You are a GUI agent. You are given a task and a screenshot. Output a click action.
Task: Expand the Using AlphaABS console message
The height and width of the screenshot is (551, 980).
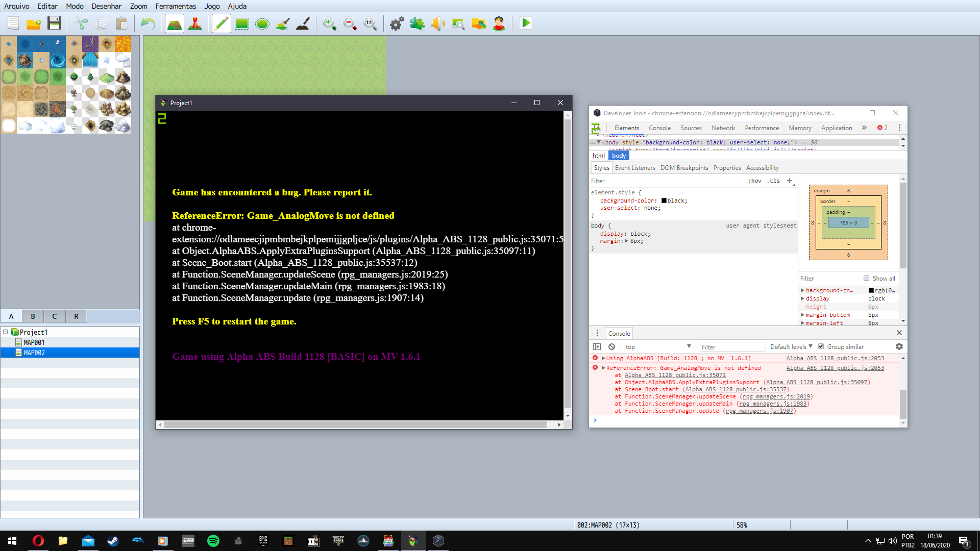[603, 358]
